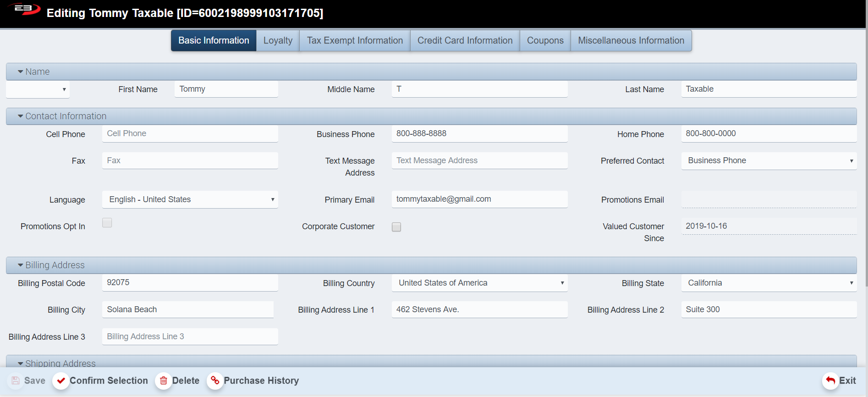Open the Coupons tab
868x397 pixels.
545,41
